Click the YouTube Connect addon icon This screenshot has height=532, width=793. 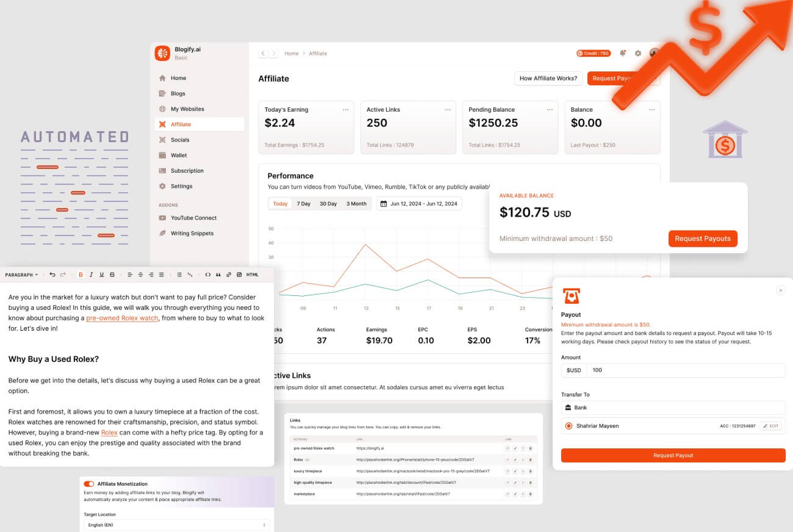[x=162, y=218]
